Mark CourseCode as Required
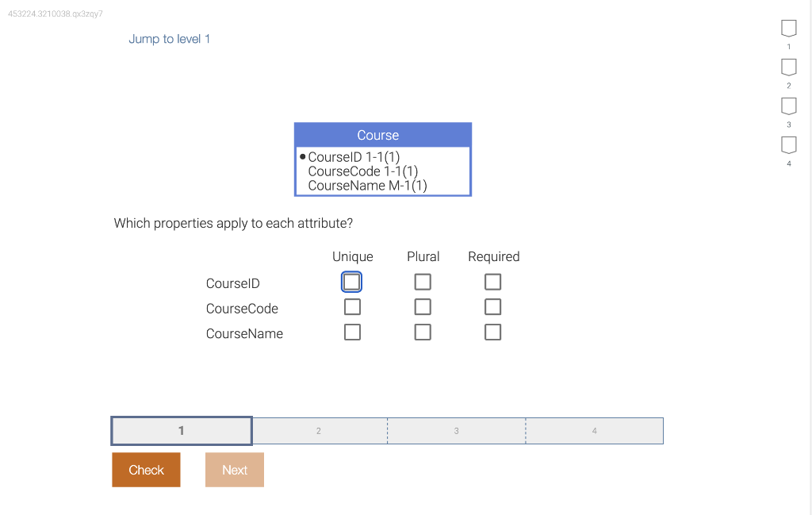 click(x=492, y=306)
